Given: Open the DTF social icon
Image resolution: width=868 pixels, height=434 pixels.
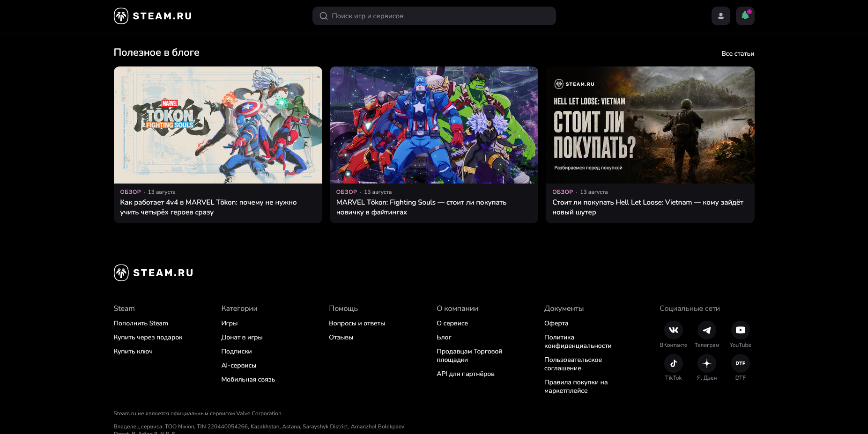Looking at the screenshot, I should (x=740, y=363).
